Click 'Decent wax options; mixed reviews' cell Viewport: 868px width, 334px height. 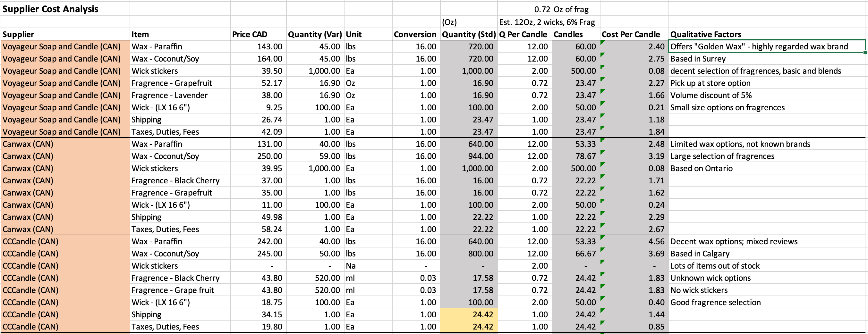pyautogui.click(x=767, y=241)
